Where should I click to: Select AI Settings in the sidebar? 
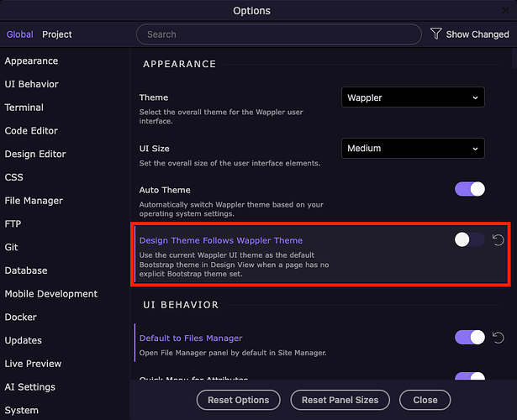30,387
